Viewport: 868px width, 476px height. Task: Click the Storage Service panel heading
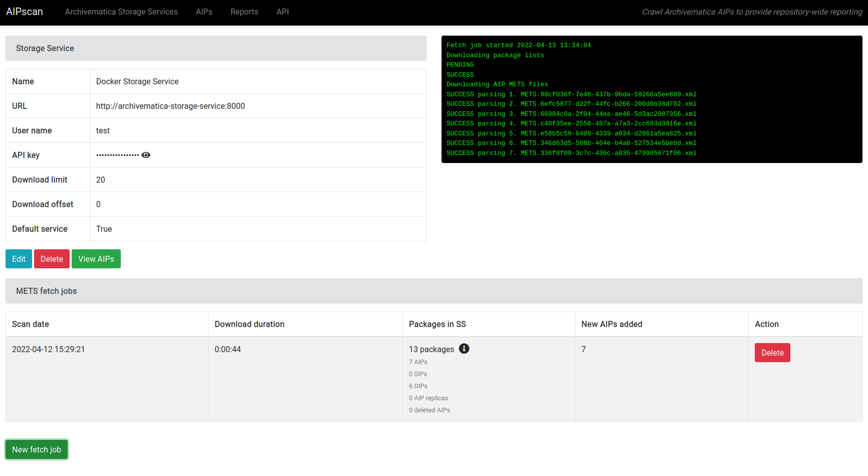coord(216,48)
